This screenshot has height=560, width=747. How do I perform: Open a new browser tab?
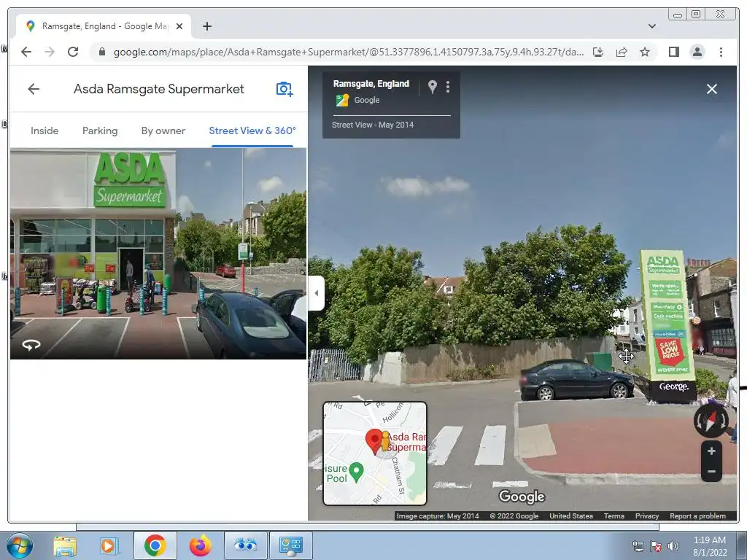tap(206, 26)
